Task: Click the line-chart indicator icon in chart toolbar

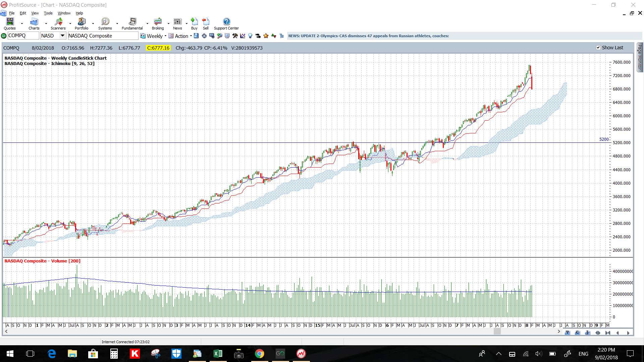Action: 243,36
